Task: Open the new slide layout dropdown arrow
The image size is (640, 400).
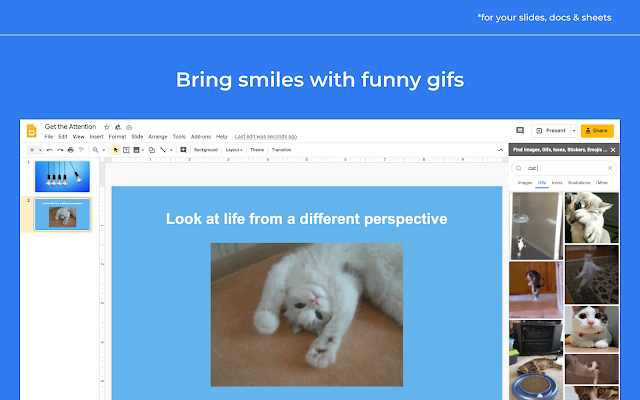Action: pyautogui.click(x=40, y=150)
